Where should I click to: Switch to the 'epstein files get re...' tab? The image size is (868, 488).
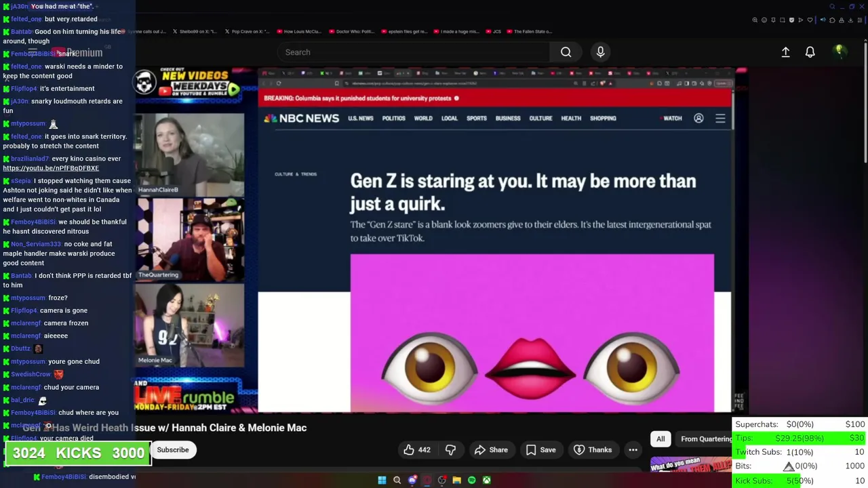coord(404,31)
